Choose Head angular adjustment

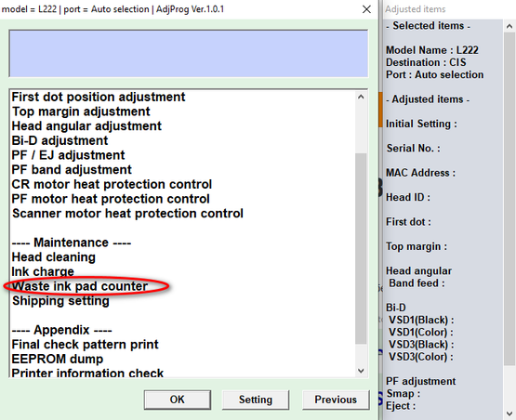click(86, 126)
